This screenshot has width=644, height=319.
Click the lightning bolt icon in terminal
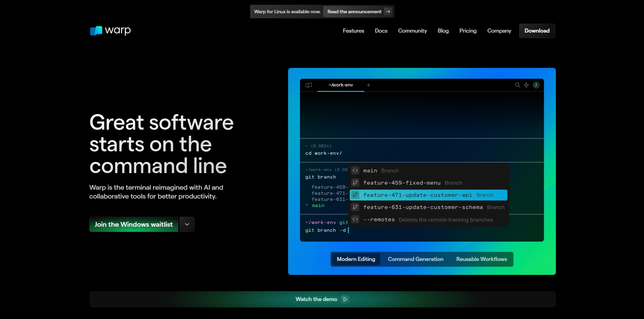pyautogui.click(x=526, y=85)
